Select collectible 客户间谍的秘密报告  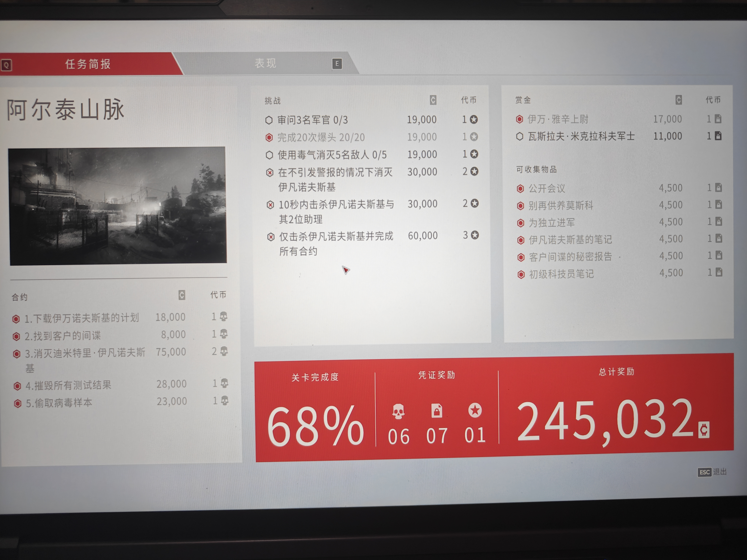(x=620, y=256)
